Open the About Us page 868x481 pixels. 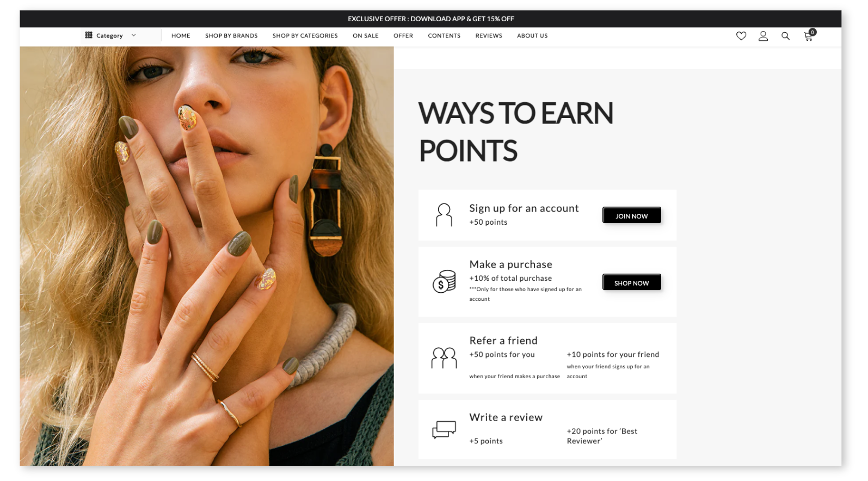[532, 36]
